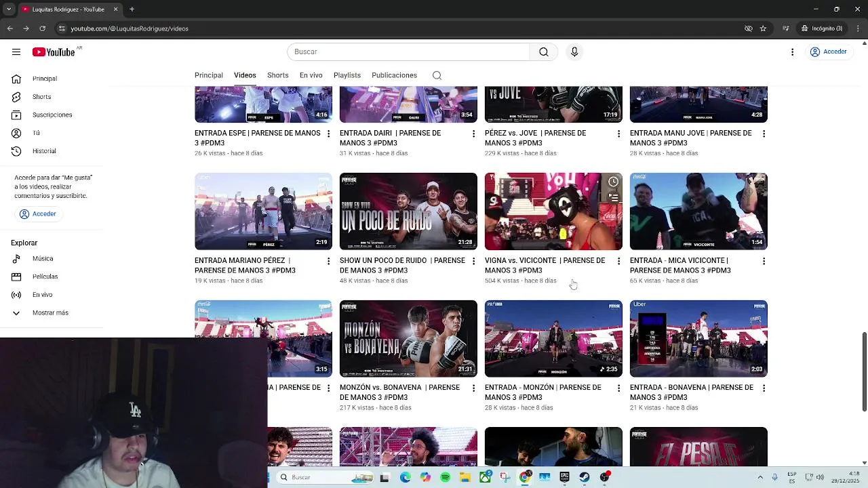Switch to the Shorts channel tab
868x488 pixels.
[277, 75]
